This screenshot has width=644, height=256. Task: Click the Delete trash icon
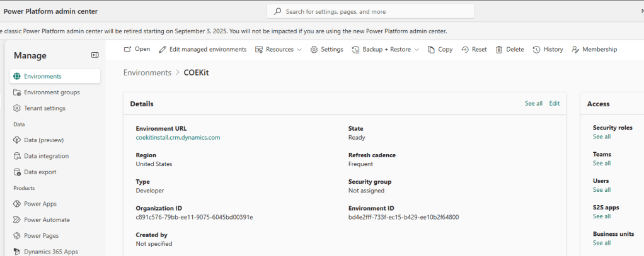coord(499,49)
